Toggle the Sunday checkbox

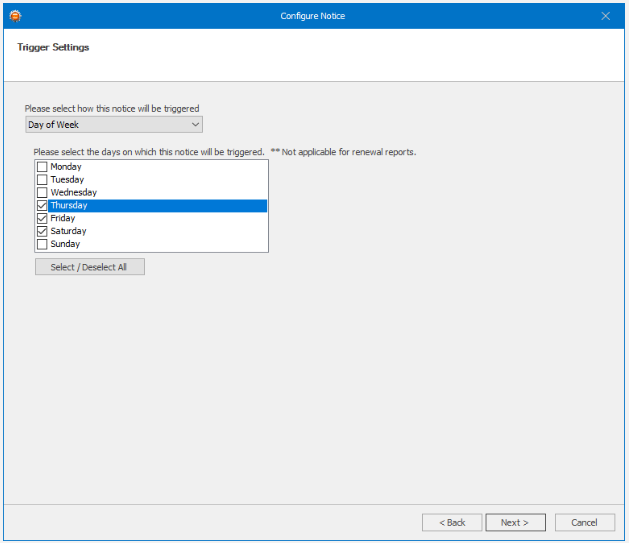(42, 244)
